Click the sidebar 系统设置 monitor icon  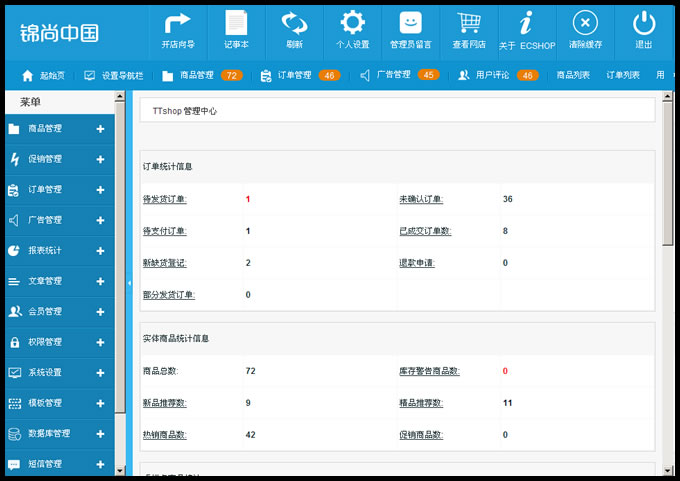click(14, 373)
